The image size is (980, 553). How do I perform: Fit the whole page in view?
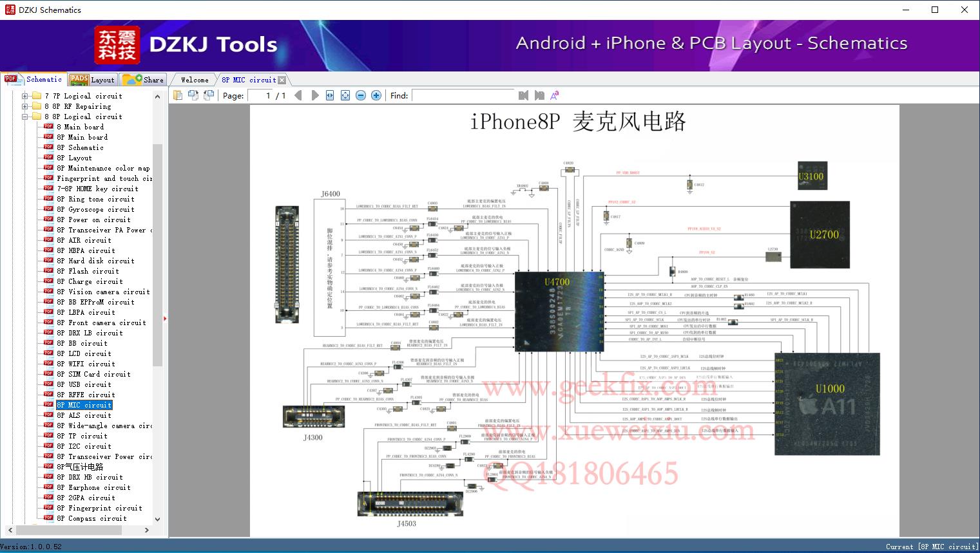[x=345, y=95]
